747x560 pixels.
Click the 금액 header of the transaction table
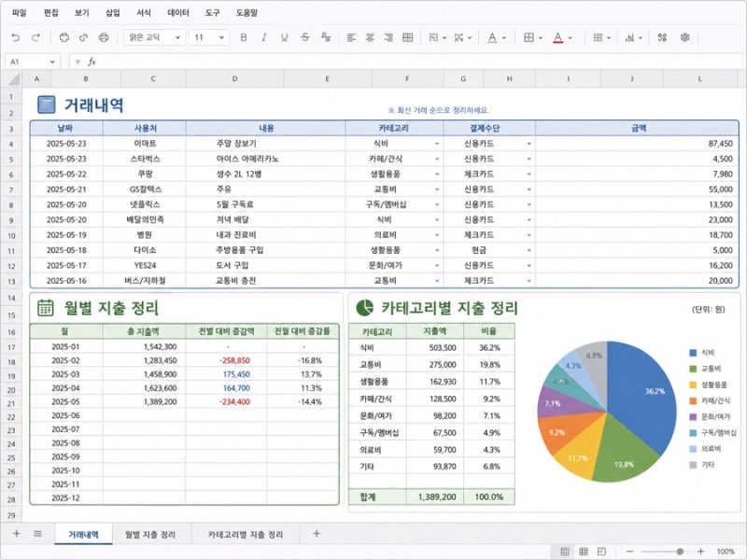pyautogui.click(x=639, y=128)
